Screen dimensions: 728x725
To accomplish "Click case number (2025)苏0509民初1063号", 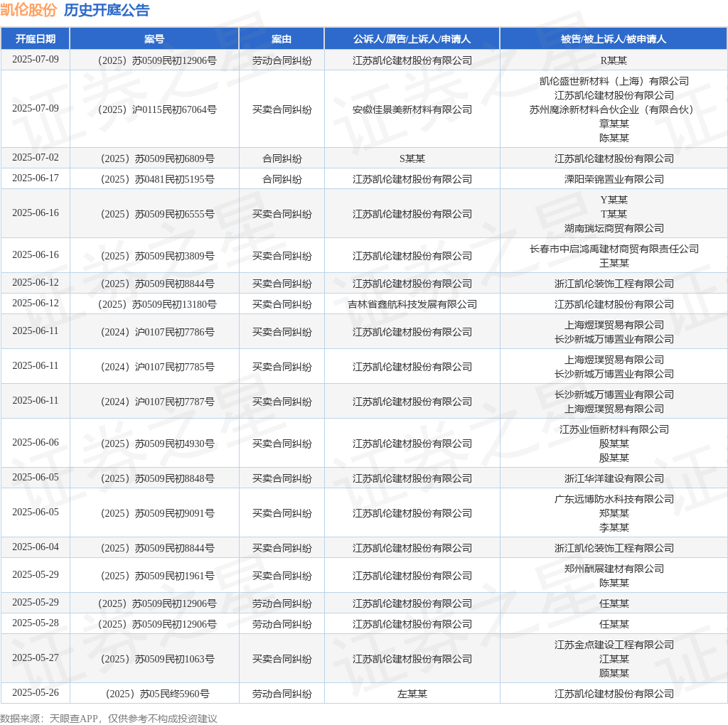I will click(157, 659).
